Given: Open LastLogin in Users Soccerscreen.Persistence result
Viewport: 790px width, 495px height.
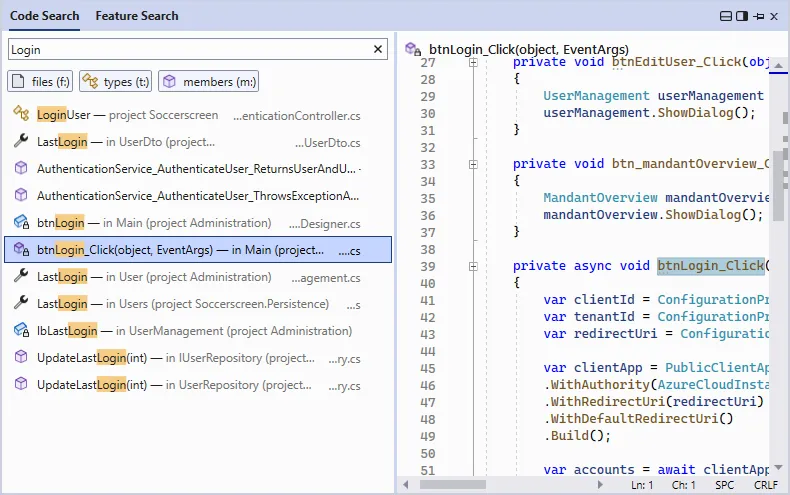Looking at the screenshot, I should [x=198, y=304].
